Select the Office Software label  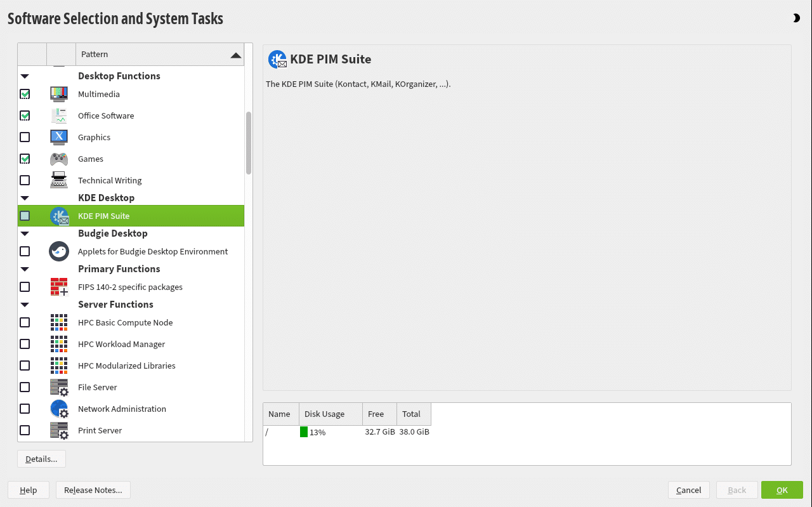[x=106, y=115]
